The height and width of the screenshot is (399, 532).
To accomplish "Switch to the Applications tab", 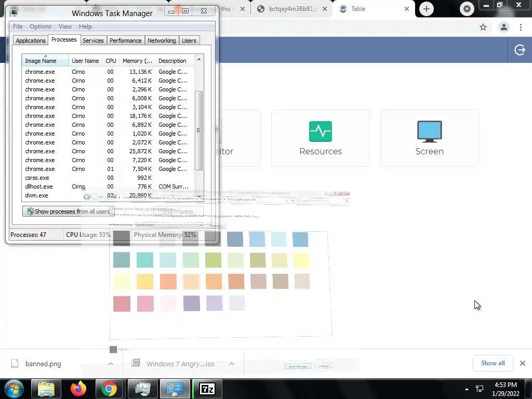I will pyautogui.click(x=31, y=41).
